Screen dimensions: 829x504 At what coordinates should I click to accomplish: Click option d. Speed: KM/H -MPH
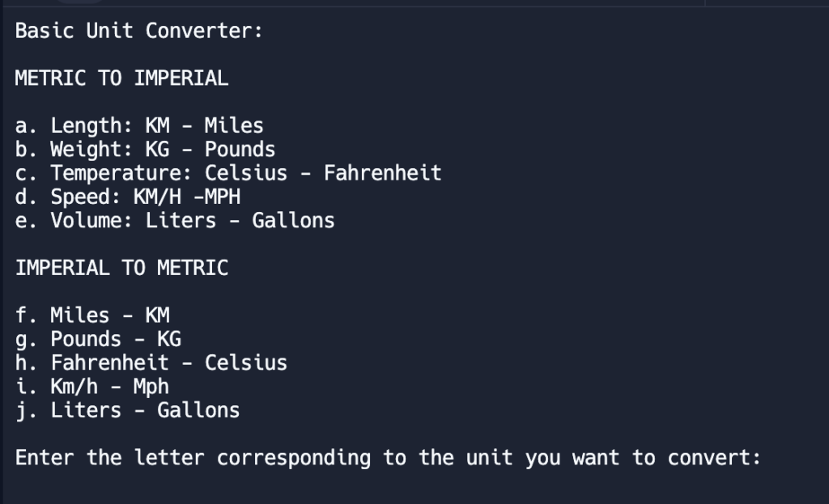coord(127,197)
